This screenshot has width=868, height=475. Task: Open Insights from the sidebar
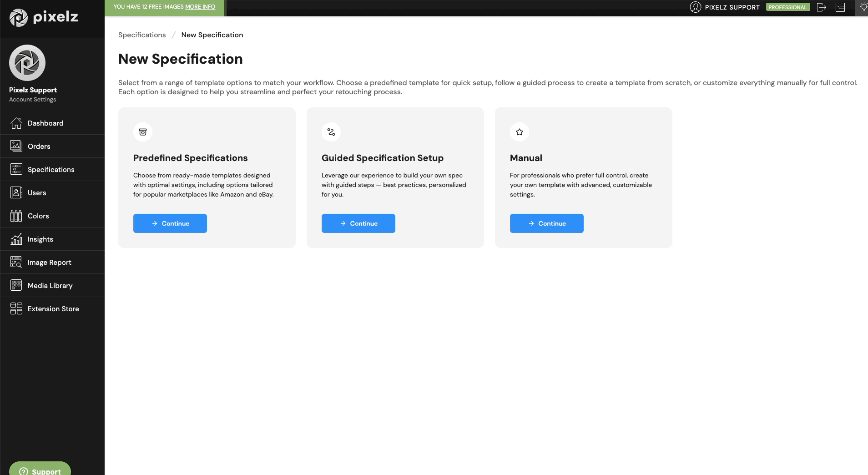click(x=52, y=239)
